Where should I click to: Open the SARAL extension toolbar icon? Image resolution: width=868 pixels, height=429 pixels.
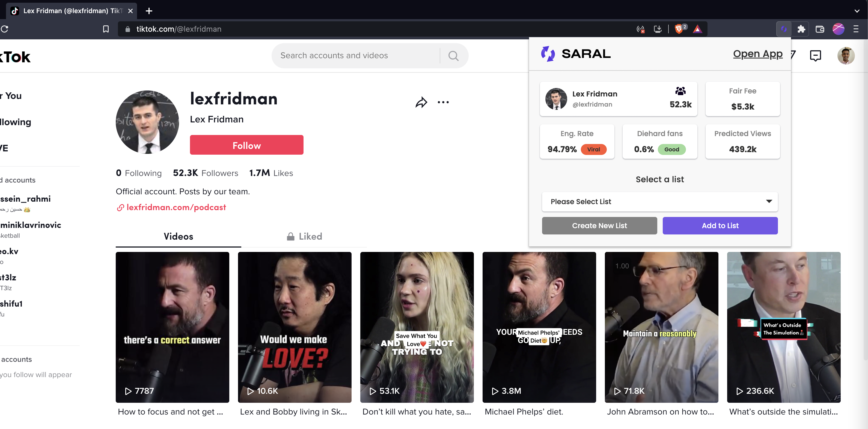[x=784, y=29]
